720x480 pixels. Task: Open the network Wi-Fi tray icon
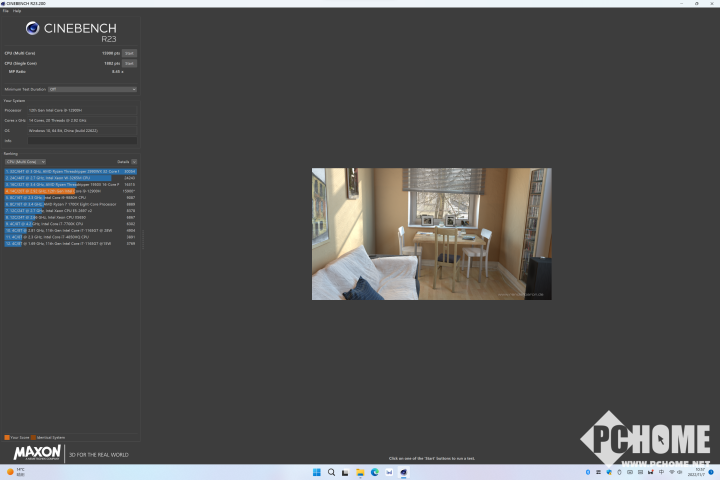point(672,472)
